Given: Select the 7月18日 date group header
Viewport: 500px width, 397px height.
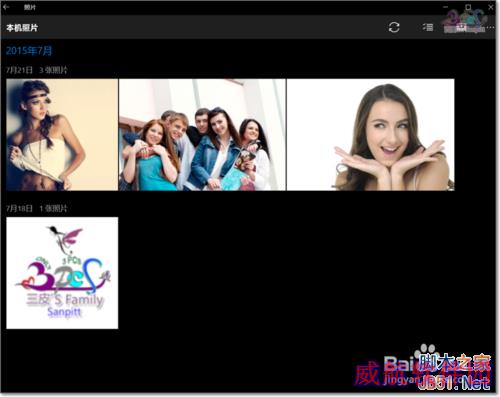Looking at the screenshot, I should [19, 209].
